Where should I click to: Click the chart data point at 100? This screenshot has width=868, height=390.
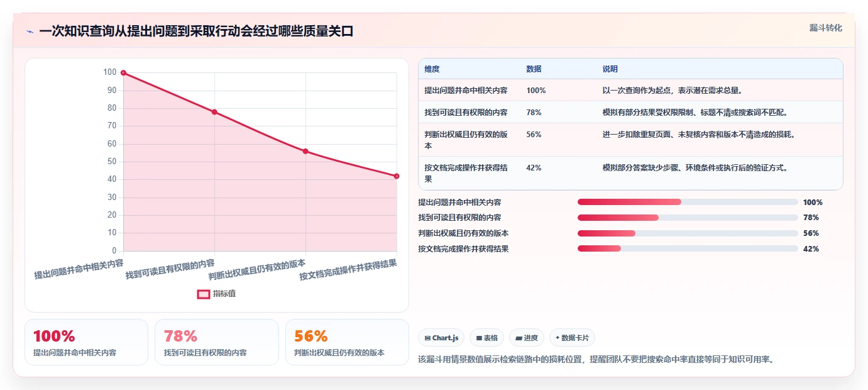coord(123,73)
